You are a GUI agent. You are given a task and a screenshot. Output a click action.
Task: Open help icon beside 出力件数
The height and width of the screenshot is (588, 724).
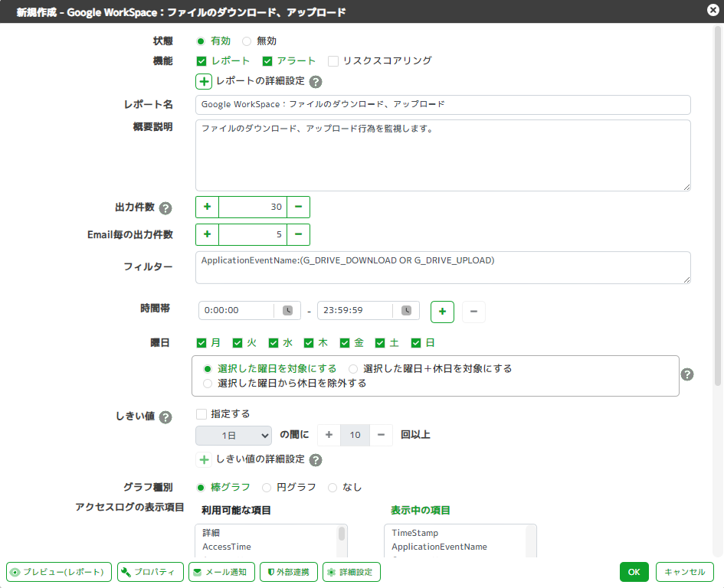(165, 208)
